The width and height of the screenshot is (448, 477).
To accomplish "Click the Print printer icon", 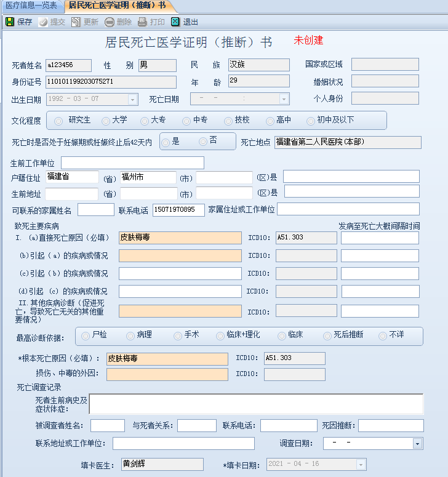I will tap(142, 22).
